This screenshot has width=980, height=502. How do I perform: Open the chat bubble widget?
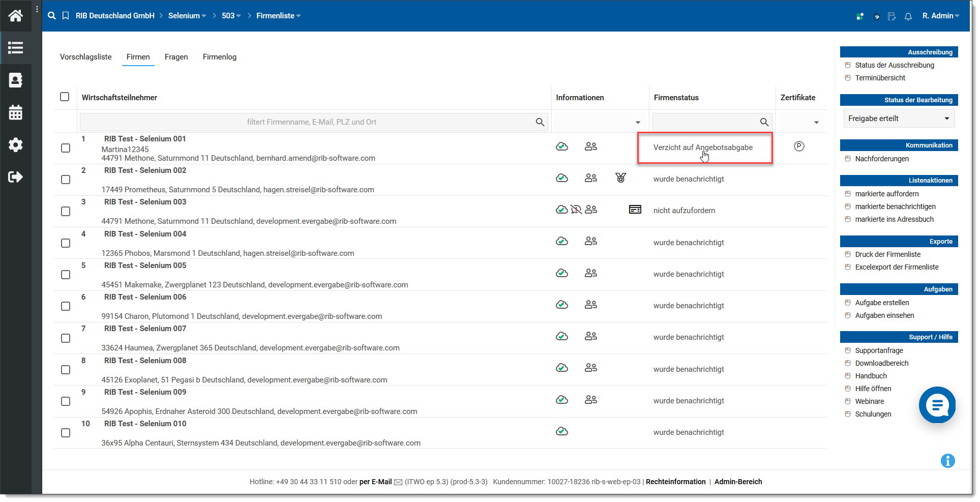pyautogui.click(x=937, y=405)
